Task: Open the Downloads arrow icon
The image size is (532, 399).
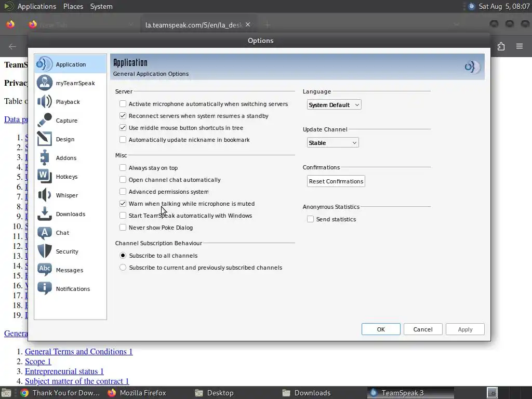Action: (x=45, y=214)
